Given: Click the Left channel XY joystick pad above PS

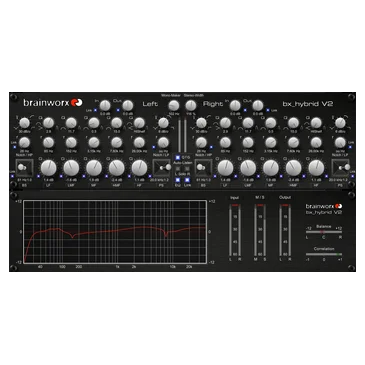Looking at the screenshot, I should pyautogui.click(x=162, y=167).
